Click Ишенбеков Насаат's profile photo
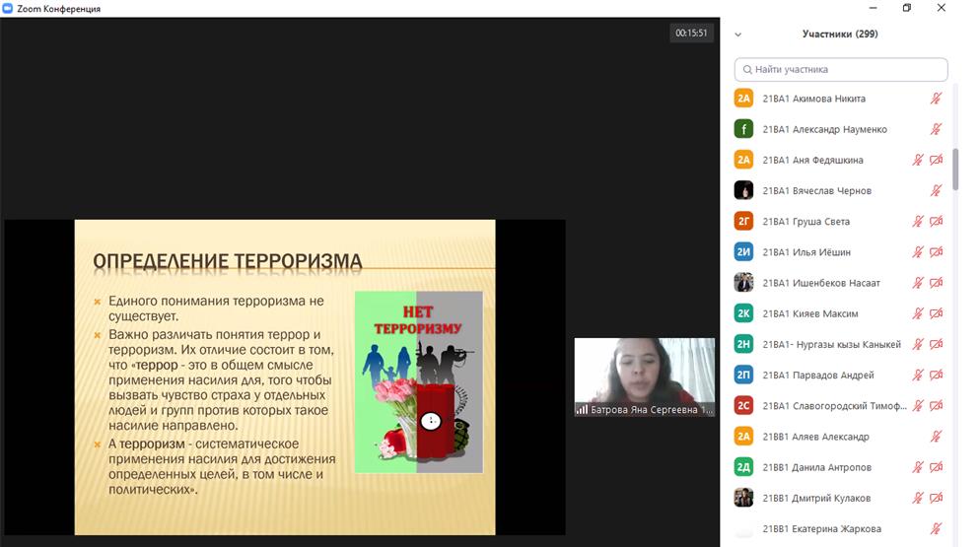This screenshot has width=980, height=547. pyautogui.click(x=743, y=282)
